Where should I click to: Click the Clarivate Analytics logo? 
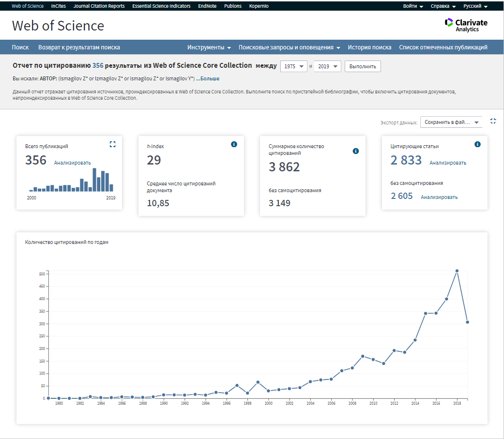pyautogui.click(x=466, y=25)
